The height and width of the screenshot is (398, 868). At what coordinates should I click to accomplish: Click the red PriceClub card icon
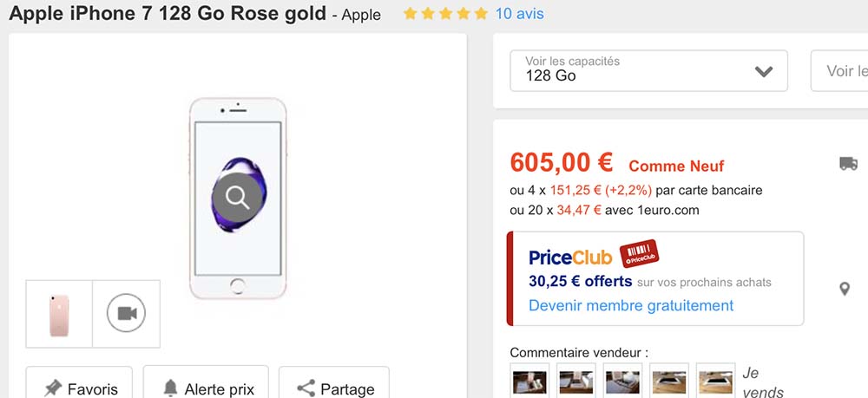point(639,255)
